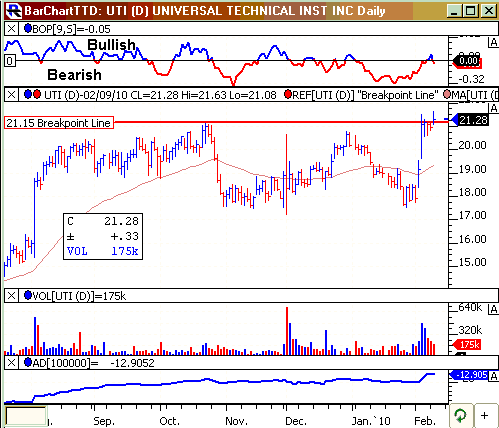Screen dimensions: 499x428
Task: Click the 17.00 price scale label
Action: [472, 215]
